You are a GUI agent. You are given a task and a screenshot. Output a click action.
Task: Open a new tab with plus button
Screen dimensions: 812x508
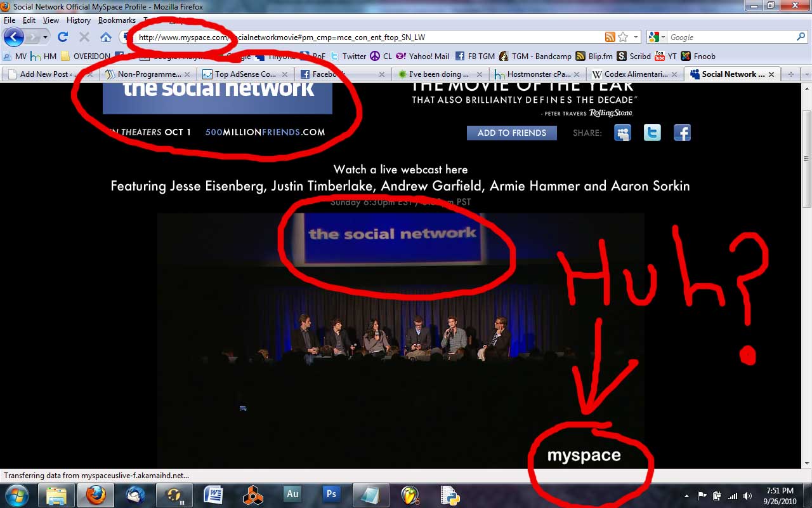[x=790, y=74]
